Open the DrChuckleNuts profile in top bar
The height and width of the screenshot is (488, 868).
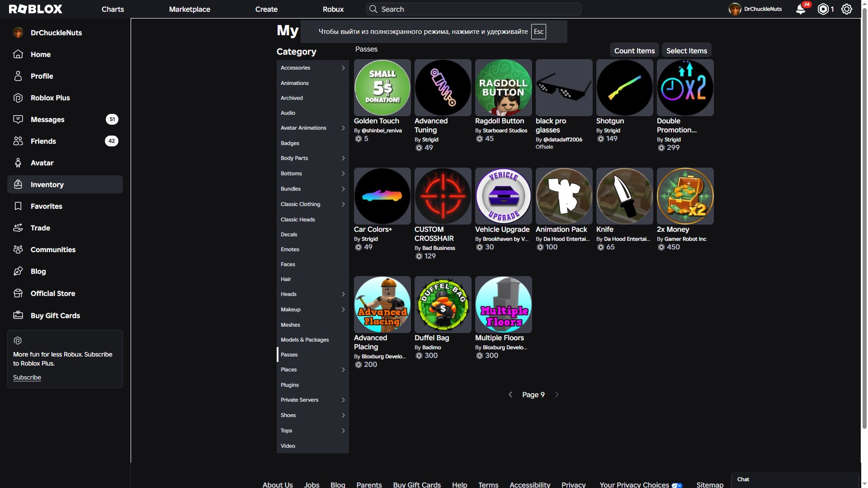click(755, 9)
